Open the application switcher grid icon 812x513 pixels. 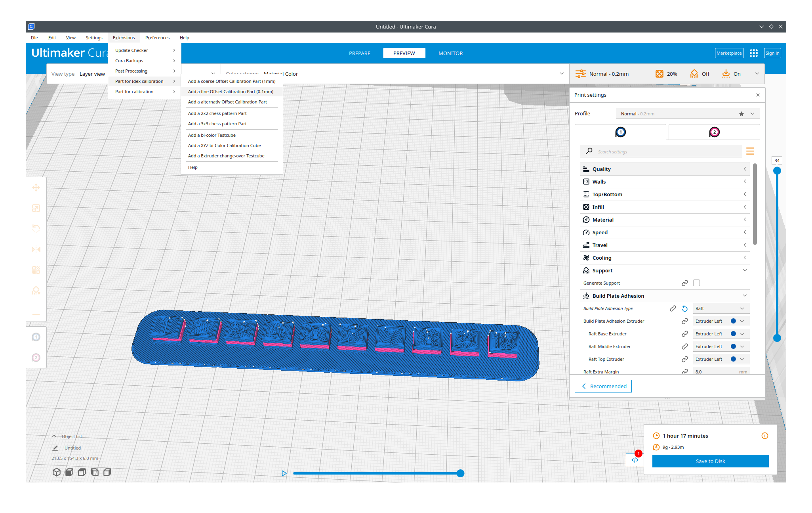click(754, 53)
